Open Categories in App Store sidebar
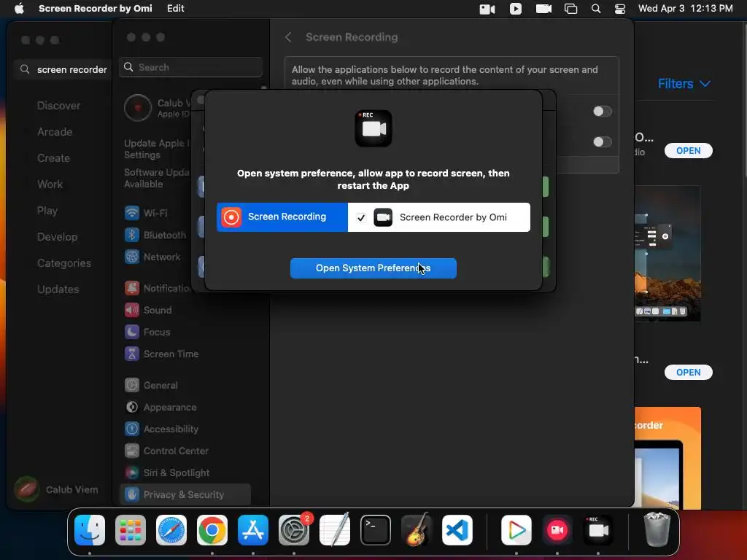 tap(64, 262)
